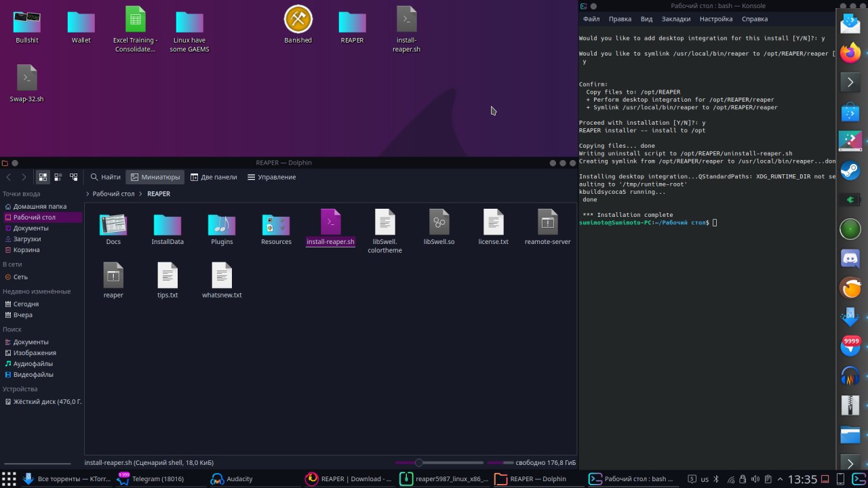This screenshot has height=488, width=868.
Task: Open the Управление menu in Dolphin
Action: (x=271, y=177)
